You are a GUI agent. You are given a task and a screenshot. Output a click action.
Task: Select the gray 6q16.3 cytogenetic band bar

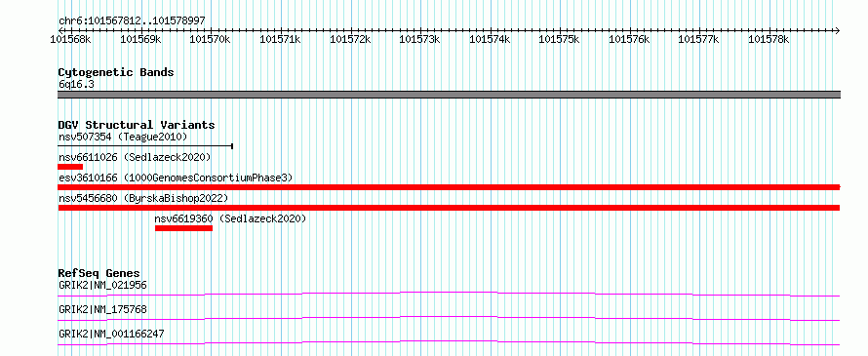[x=449, y=95]
